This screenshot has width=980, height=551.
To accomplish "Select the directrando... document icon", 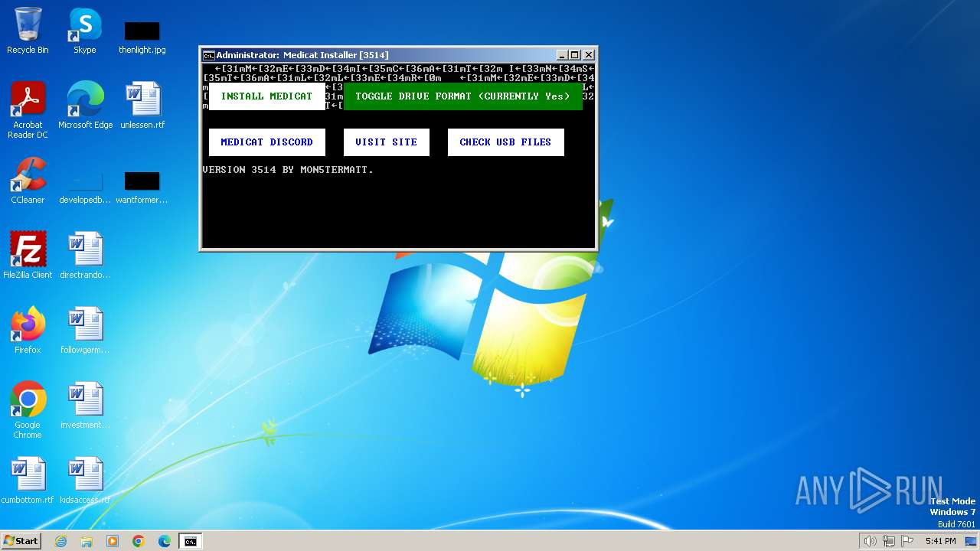I will (x=85, y=256).
